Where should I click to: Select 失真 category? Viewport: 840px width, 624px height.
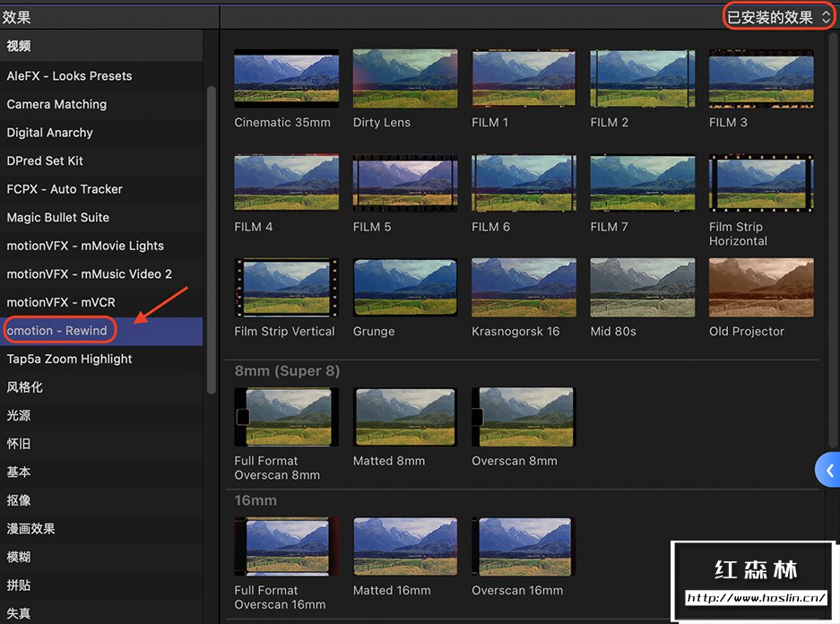coord(101,613)
